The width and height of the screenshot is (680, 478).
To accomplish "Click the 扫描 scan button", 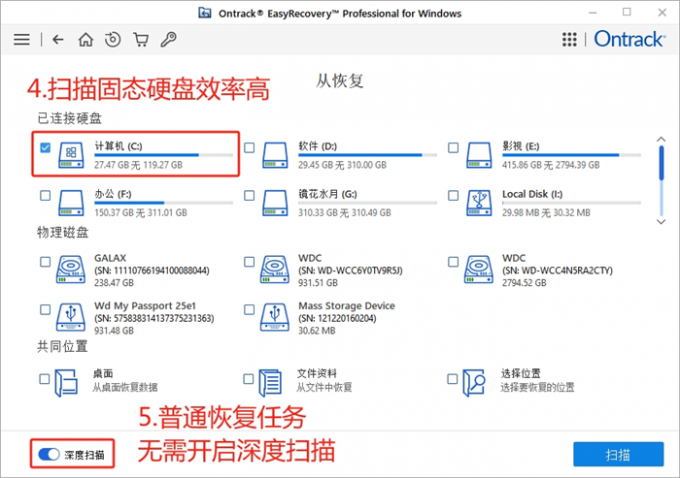I will pos(617,455).
